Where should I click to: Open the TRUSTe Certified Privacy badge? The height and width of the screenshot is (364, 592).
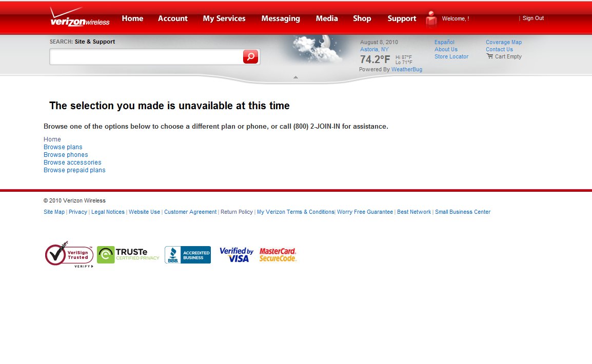[128, 255]
